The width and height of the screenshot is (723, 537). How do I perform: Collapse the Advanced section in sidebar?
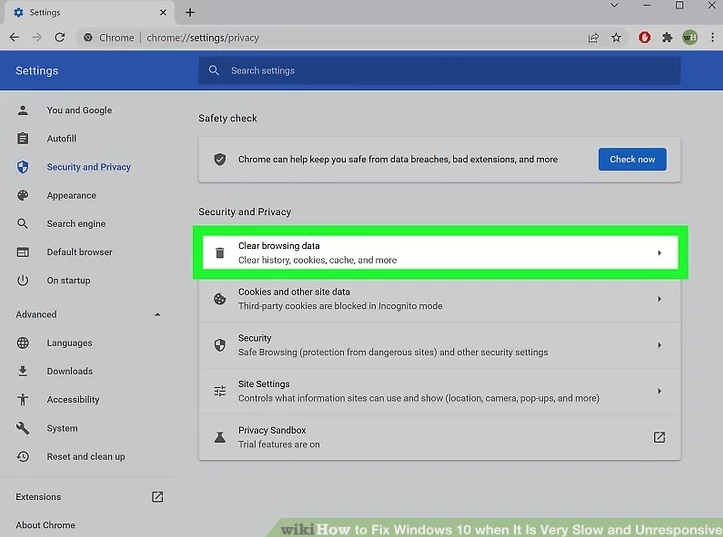pos(157,315)
